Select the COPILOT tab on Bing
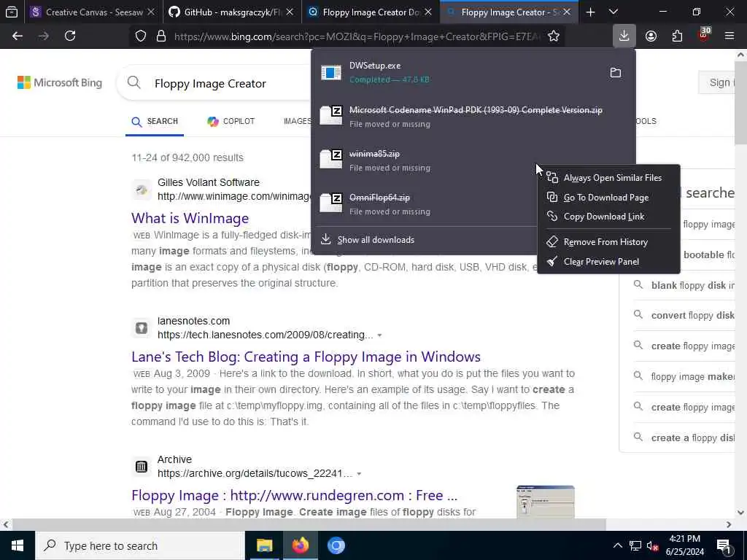This screenshot has width=747, height=560. click(x=231, y=122)
